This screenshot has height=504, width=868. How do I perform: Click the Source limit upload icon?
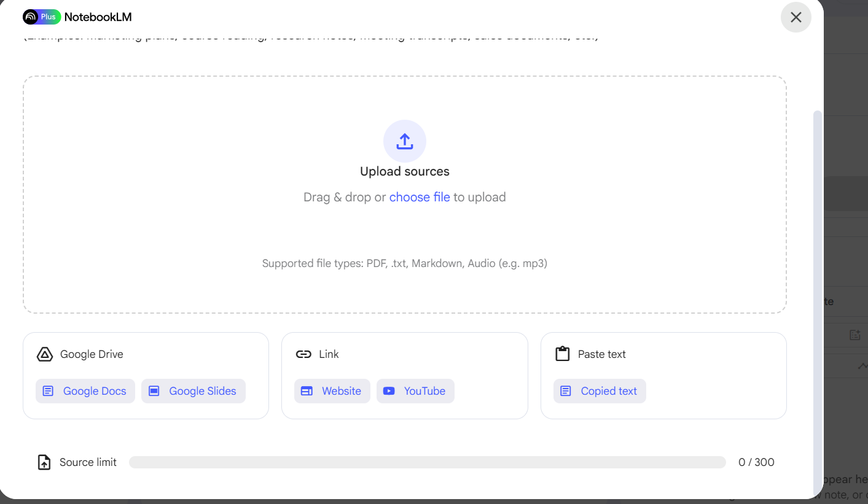(x=44, y=462)
